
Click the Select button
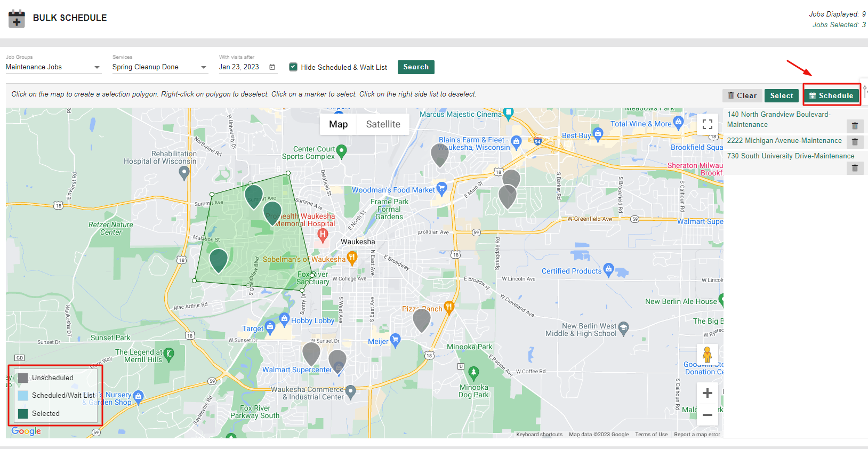click(782, 95)
